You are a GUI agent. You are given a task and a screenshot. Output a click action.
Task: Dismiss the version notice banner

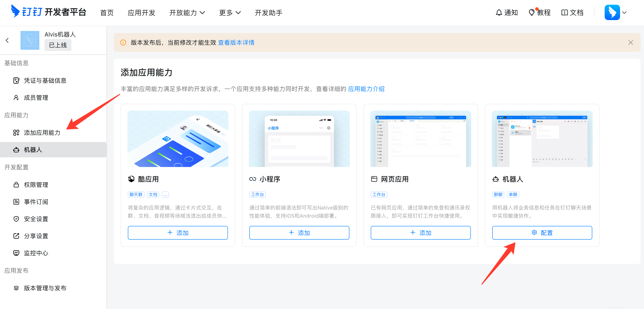coord(631,42)
